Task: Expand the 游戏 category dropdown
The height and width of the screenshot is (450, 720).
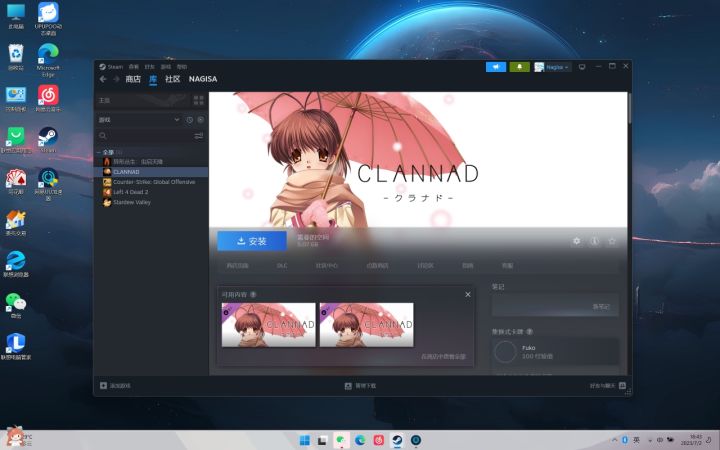Action: point(139,120)
